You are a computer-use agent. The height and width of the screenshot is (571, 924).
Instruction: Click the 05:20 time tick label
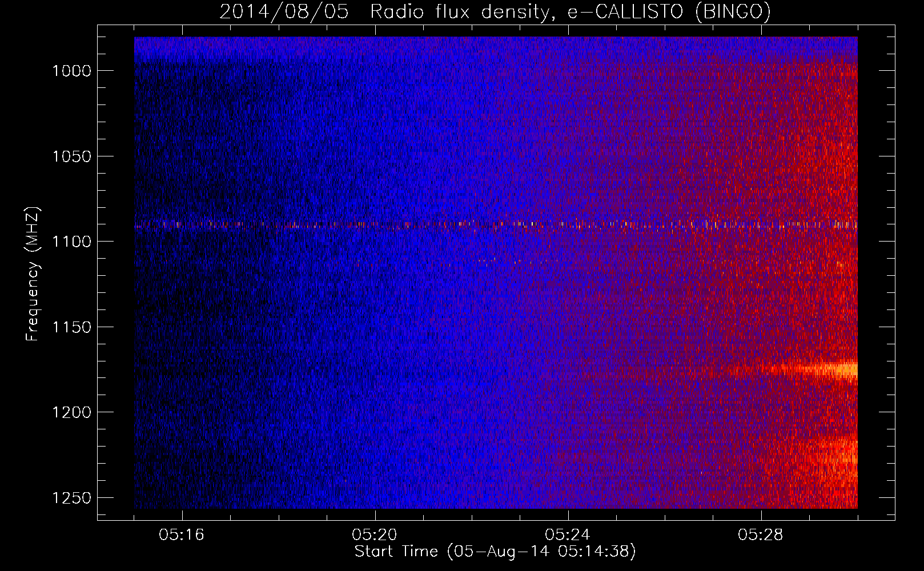[375, 535]
